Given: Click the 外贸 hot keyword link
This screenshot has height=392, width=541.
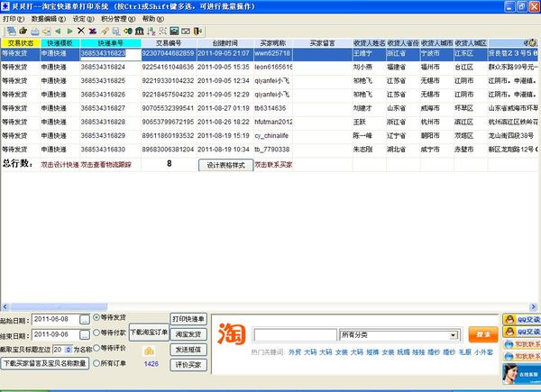Looking at the screenshot, I should (295, 352).
